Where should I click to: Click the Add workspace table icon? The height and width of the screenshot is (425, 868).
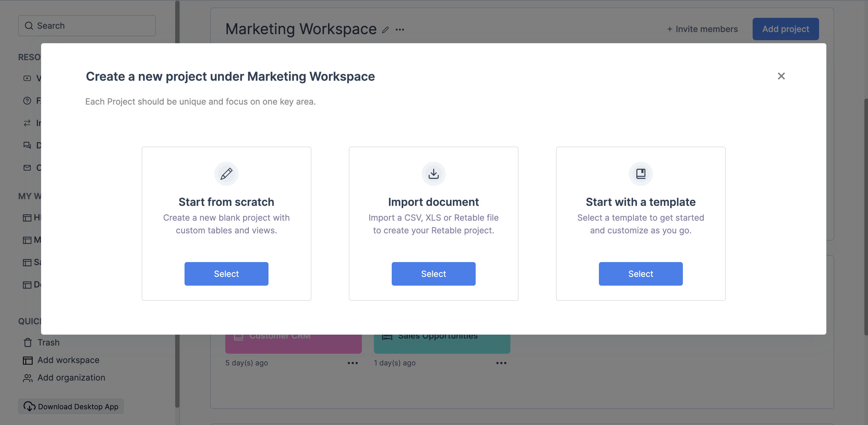click(27, 360)
